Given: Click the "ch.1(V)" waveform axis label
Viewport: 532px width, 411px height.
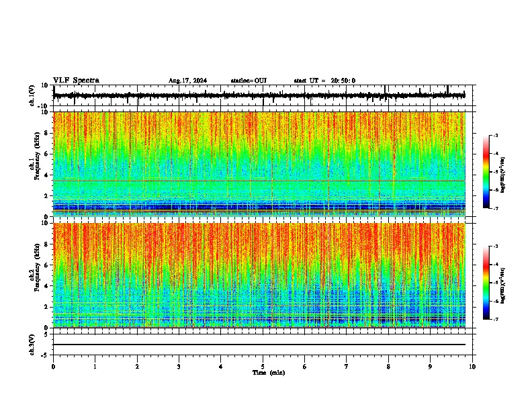Looking at the screenshot, I should click(32, 95).
